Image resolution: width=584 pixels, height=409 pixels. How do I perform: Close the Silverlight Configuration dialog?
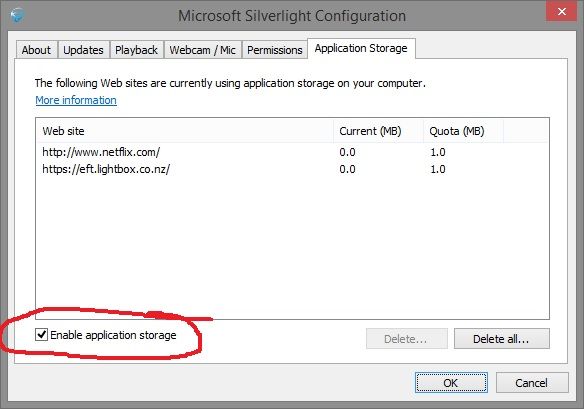click(562, 12)
